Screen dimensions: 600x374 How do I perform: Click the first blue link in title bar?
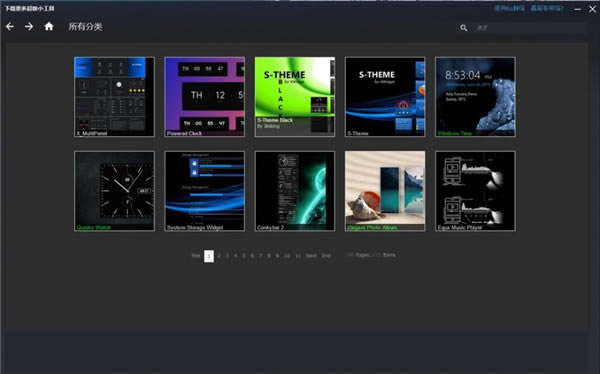point(509,8)
